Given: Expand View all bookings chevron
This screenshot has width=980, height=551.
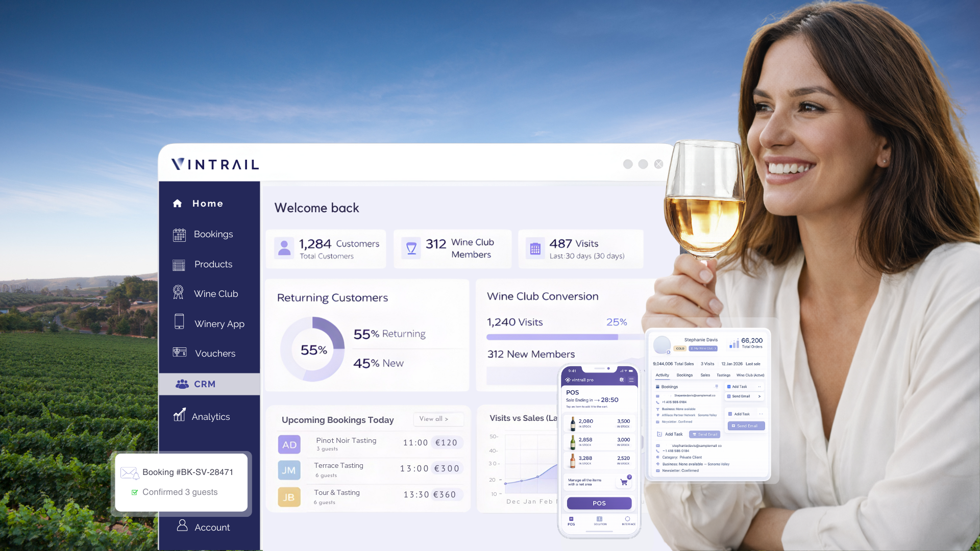Looking at the screenshot, I should tap(446, 419).
